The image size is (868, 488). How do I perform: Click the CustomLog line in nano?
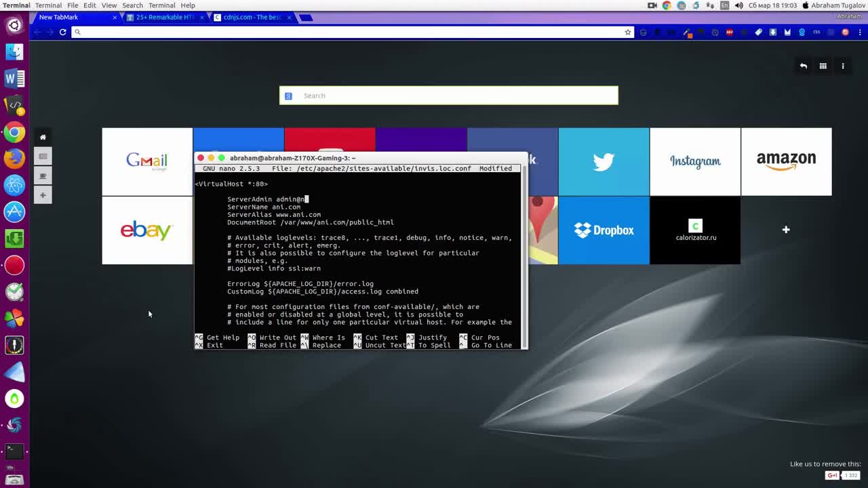pyautogui.click(x=323, y=291)
